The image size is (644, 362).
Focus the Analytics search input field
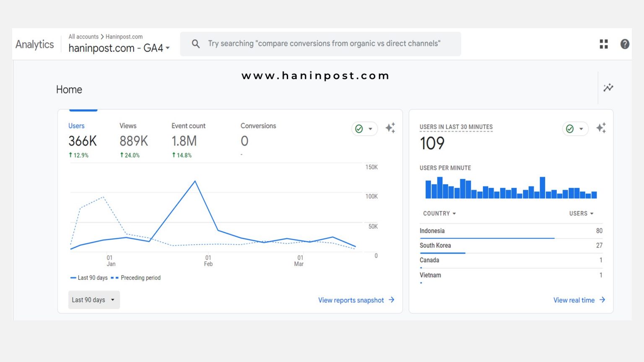click(324, 44)
